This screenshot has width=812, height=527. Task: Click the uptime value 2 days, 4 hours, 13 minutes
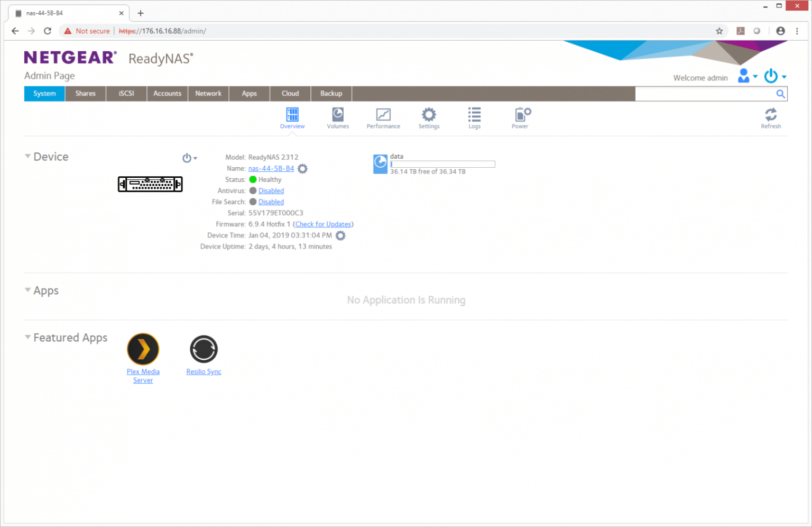(290, 247)
